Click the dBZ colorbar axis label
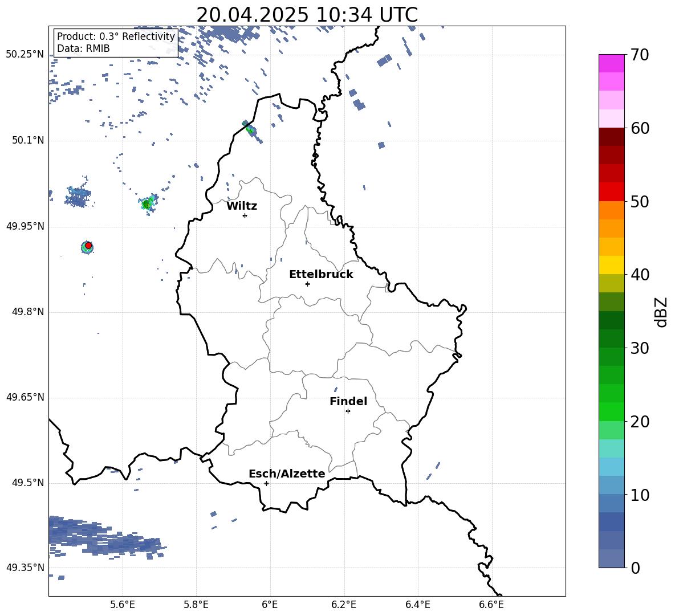The width and height of the screenshot is (675, 616). [x=660, y=312]
